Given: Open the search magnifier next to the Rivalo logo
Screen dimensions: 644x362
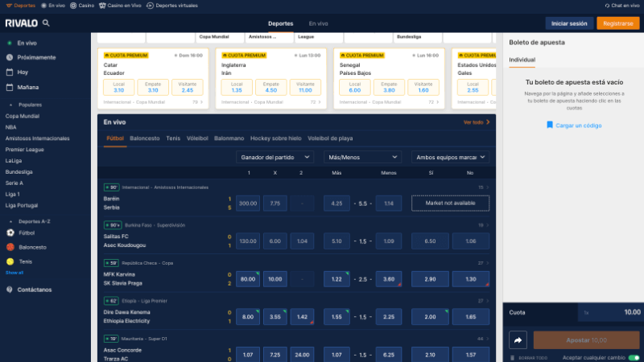Looking at the screenshot, I should (46, 23).
